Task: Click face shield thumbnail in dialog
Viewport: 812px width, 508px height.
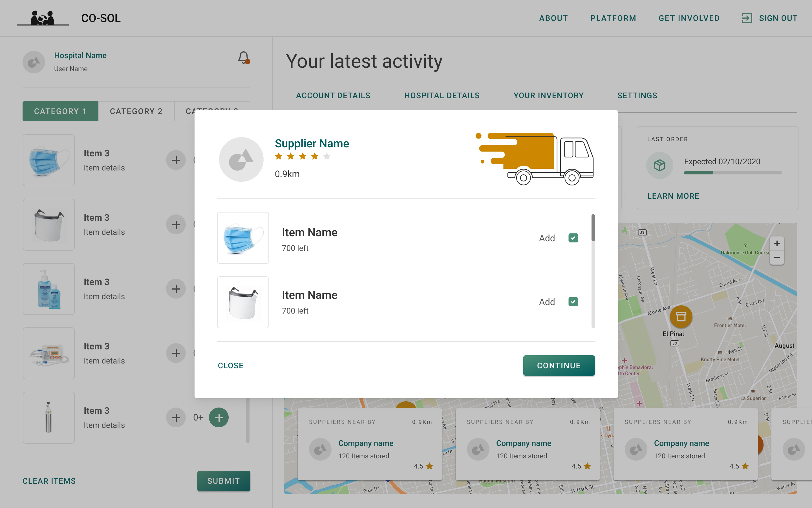Action: (x=243, y=302)
